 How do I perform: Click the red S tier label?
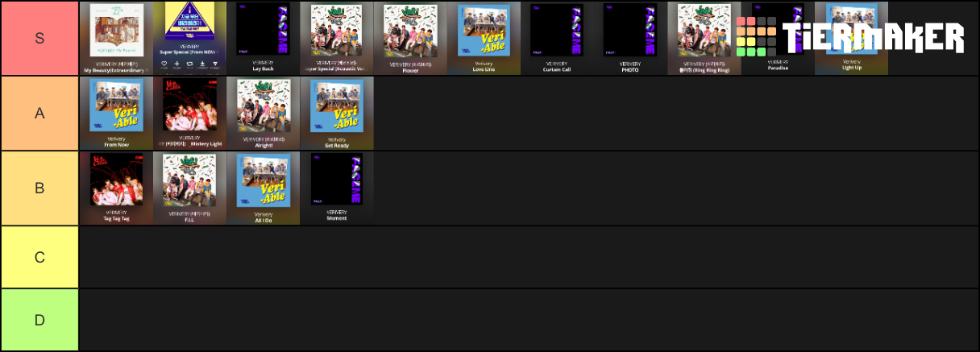point(39,39)
